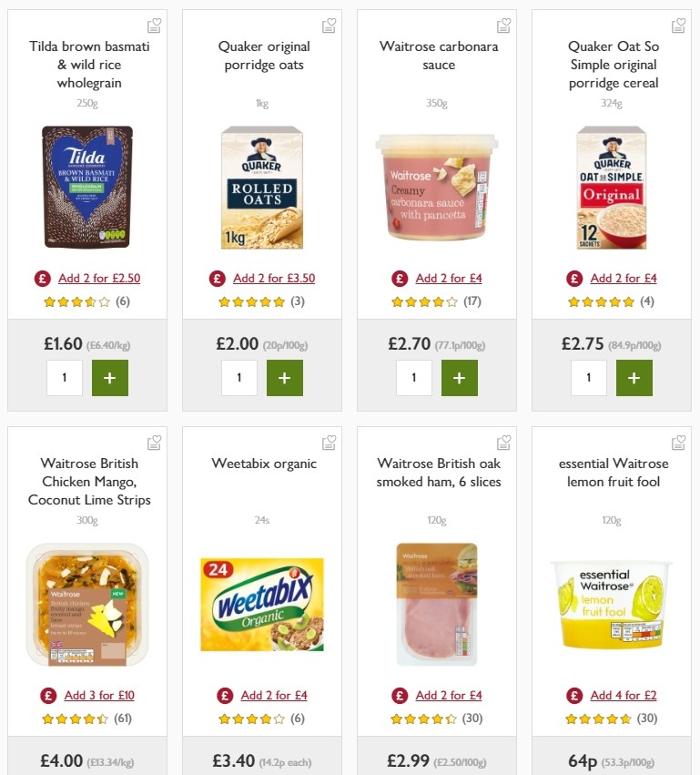Save the carbonara sauce to your list
The image size is (700, 775).
pos(504,25)
